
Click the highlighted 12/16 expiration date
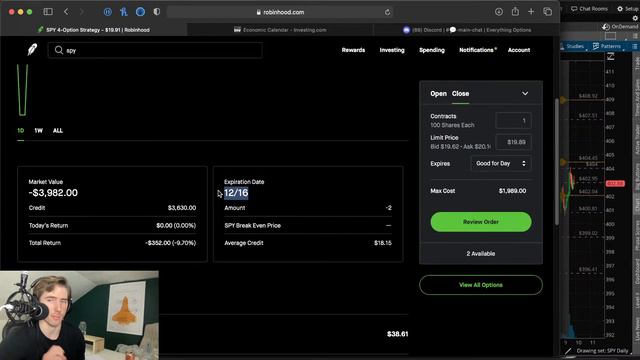coord(236,193)
